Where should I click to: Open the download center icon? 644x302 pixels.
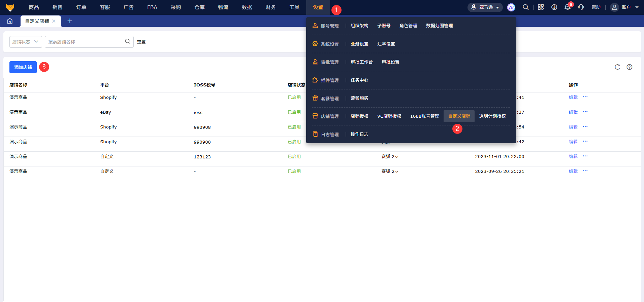554,7
